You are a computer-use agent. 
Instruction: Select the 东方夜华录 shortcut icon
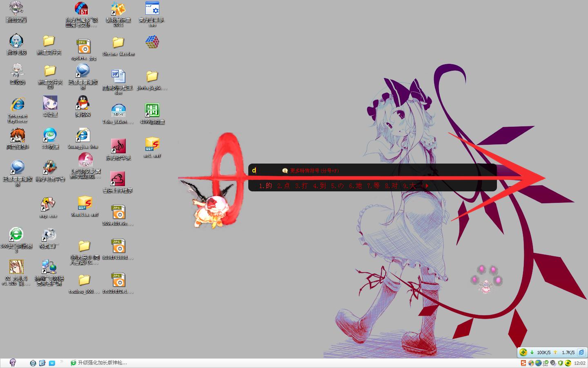(x=118, y=149)
